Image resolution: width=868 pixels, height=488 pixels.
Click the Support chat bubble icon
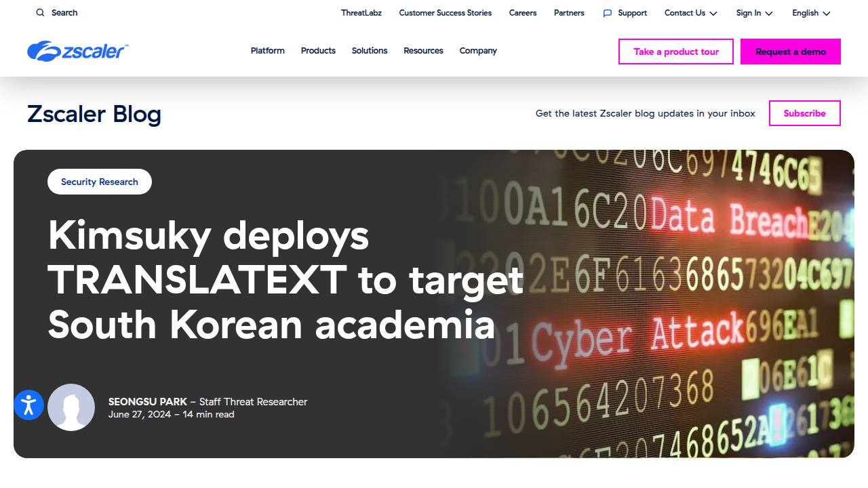point(607,13)
